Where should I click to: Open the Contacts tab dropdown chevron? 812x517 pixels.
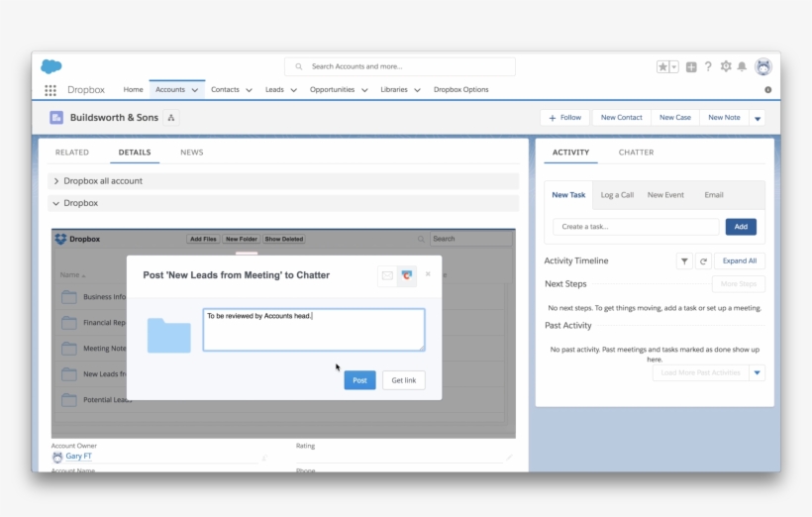click(x=249, y=90)
